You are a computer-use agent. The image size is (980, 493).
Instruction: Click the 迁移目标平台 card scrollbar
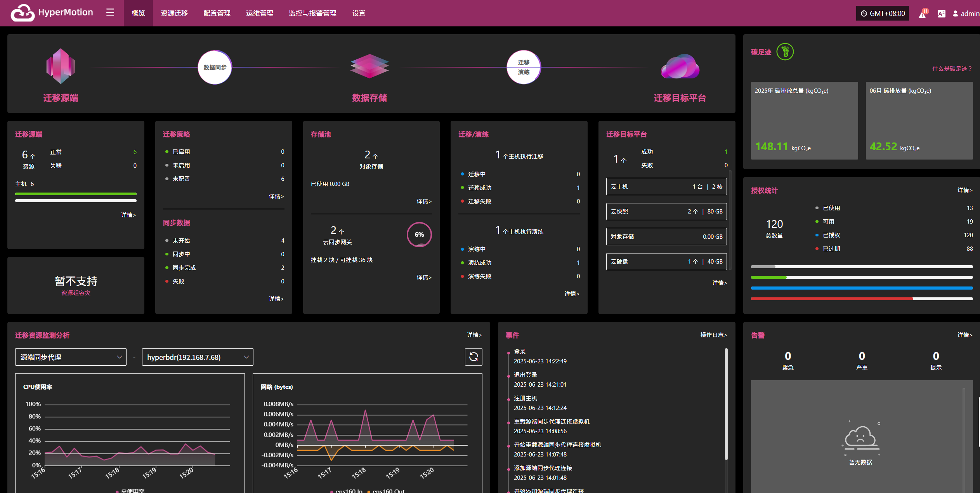[x=730, y=220]
